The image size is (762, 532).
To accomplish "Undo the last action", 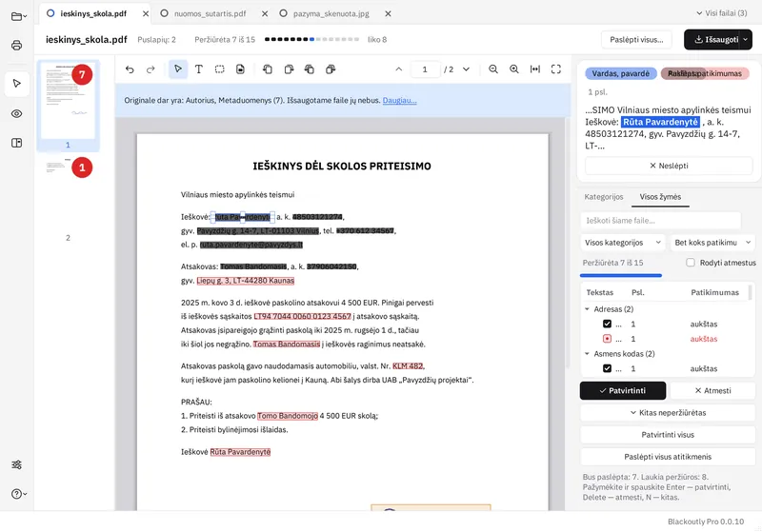I will 130,69.
